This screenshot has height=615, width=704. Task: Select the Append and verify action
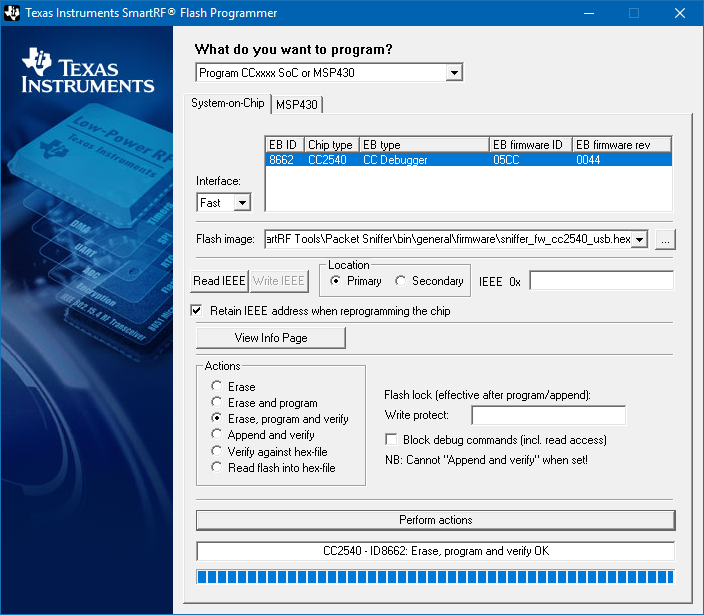coord(216,435)
